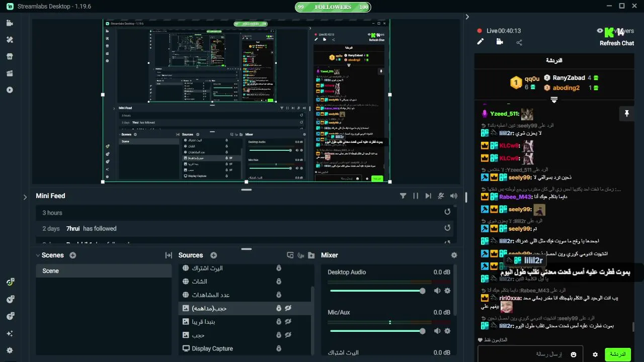Click the chat message input field

pos(530,354)
